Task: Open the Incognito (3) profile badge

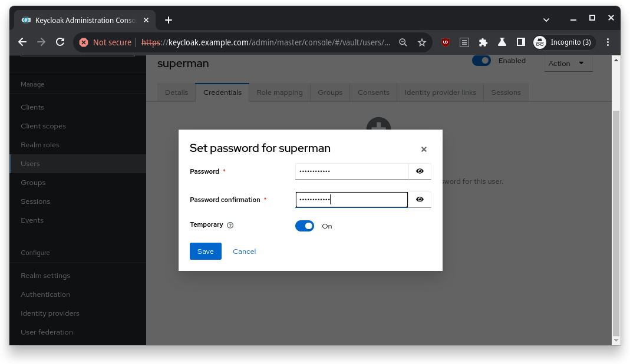Action: [564, 42]
